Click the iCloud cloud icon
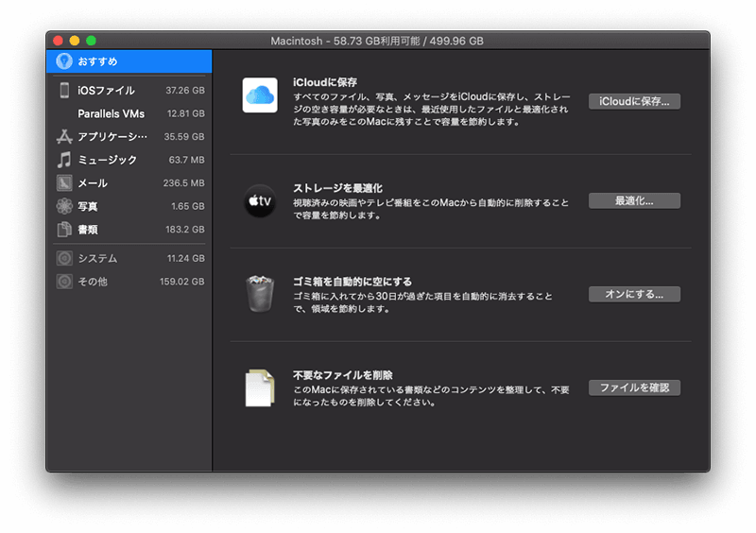The width and height of the screenshot is (756, 533). (x=260, y=95)
